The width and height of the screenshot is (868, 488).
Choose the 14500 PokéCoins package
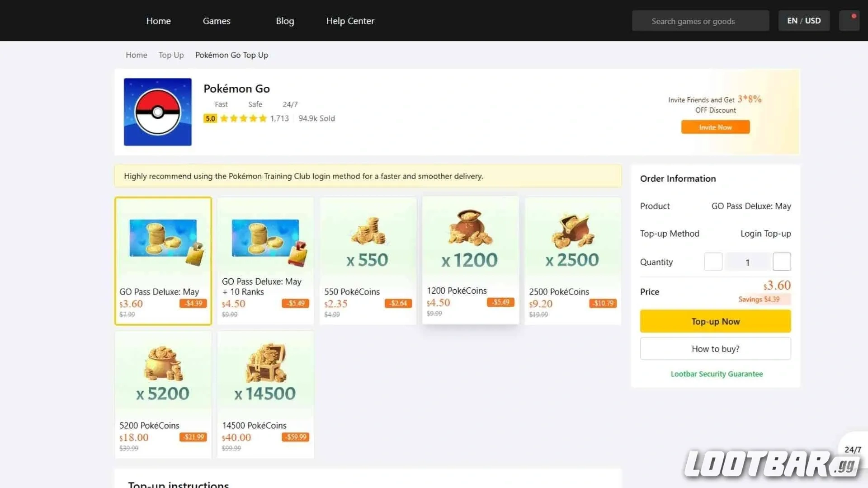click(x=265, y=394)
